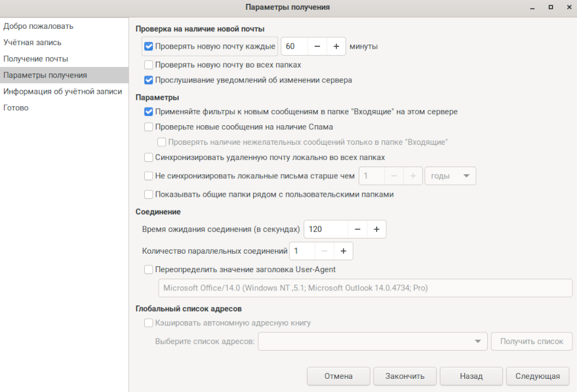
Task: Enable Проверять новую почту во всех папках
Action: tap(149, 65)
